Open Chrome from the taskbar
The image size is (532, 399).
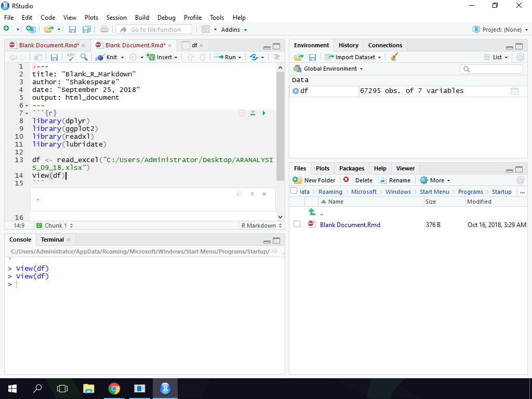[114, 389]
